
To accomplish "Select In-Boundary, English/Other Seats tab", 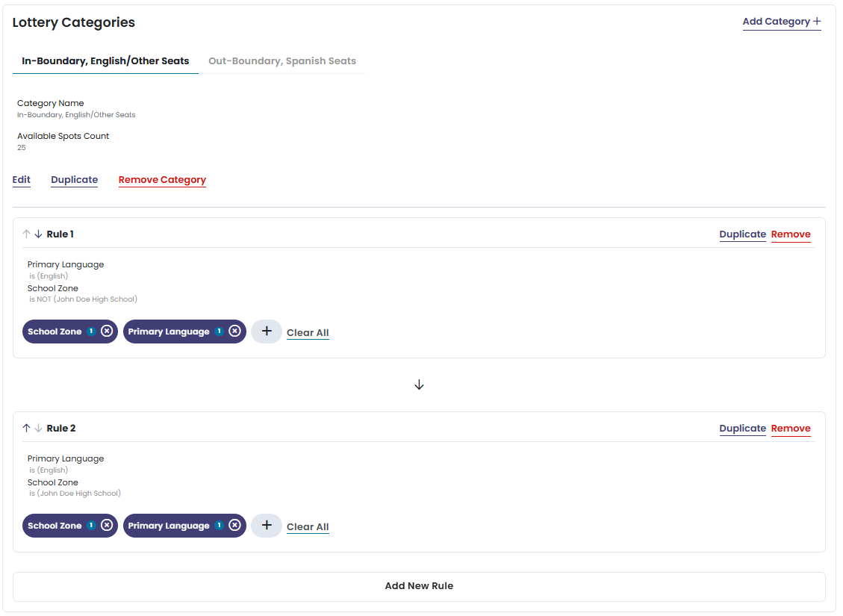I will pyautogui.click(x=105, y=61).
